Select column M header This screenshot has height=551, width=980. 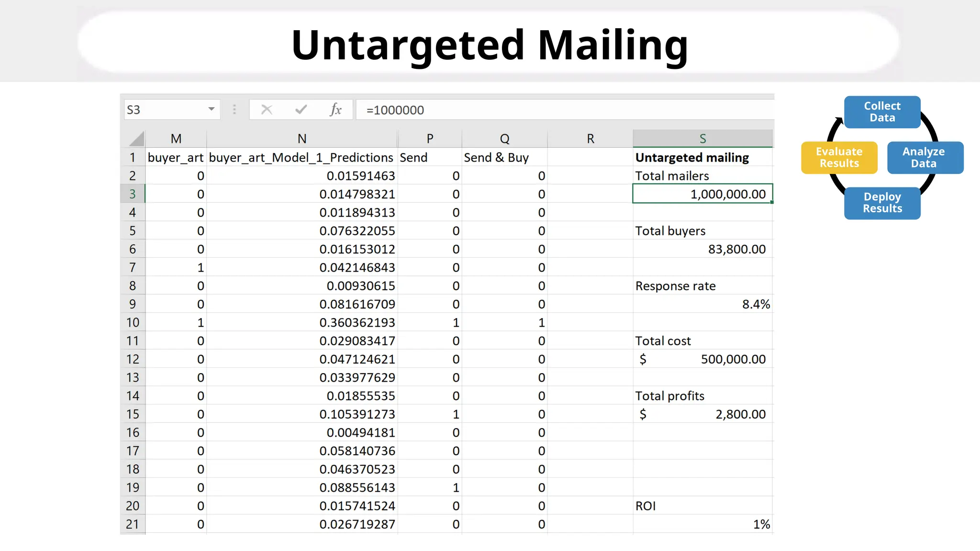tap(176, 139)
